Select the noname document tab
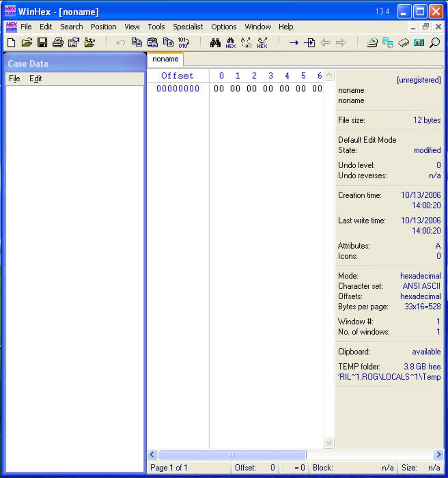Image resolution: width=448 pixels, height=478 pixels. (166, 59)
